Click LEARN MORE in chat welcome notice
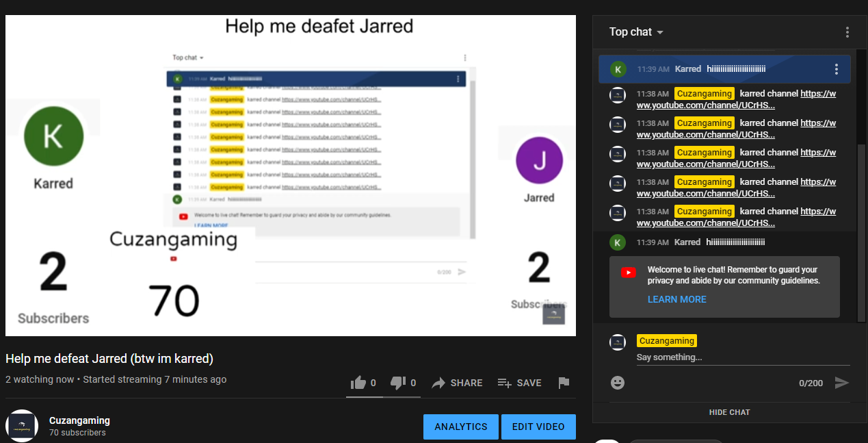The image size is (868, 443). pyautogui.click(x=676, y=299)
